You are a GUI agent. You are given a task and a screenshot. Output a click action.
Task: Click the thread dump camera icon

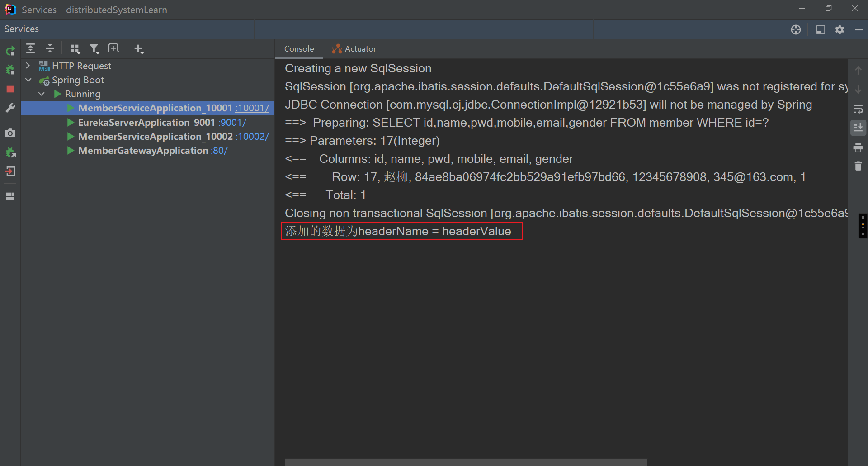coord(10,133)
